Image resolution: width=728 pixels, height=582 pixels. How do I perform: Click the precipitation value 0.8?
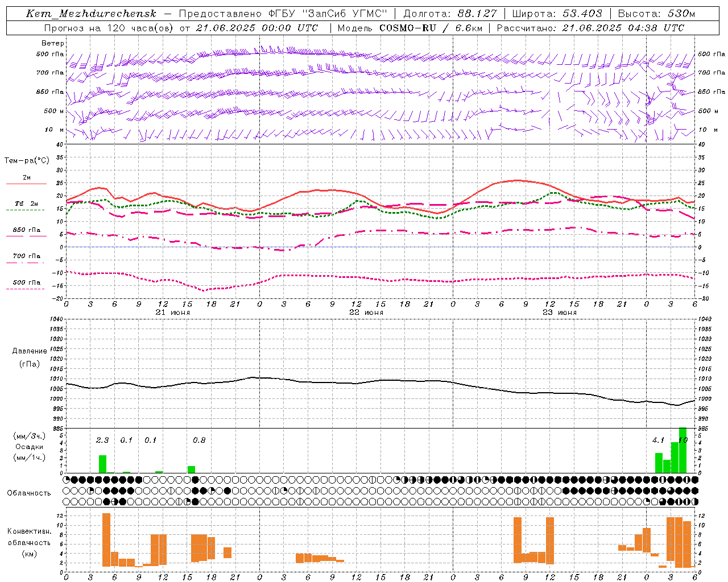(199, 440)
